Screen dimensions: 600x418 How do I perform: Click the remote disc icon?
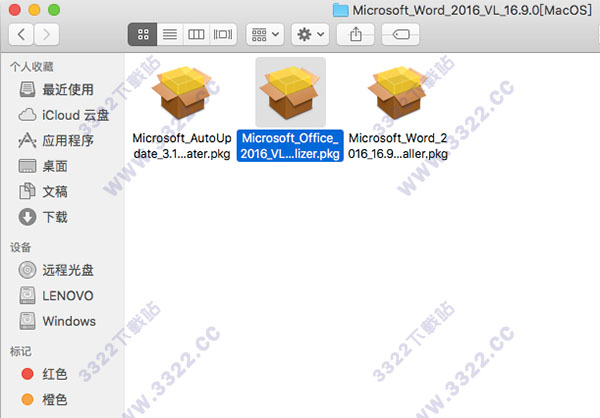click(x=27, y=270)
